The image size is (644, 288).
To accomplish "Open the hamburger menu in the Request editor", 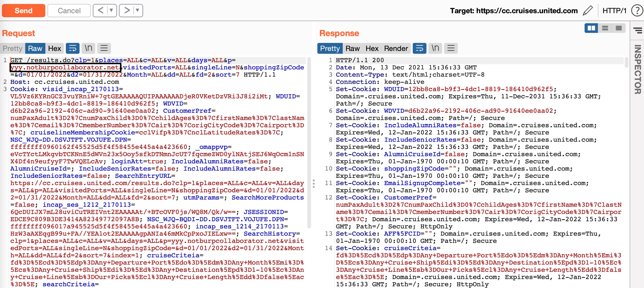I will [x=104, y=48].
